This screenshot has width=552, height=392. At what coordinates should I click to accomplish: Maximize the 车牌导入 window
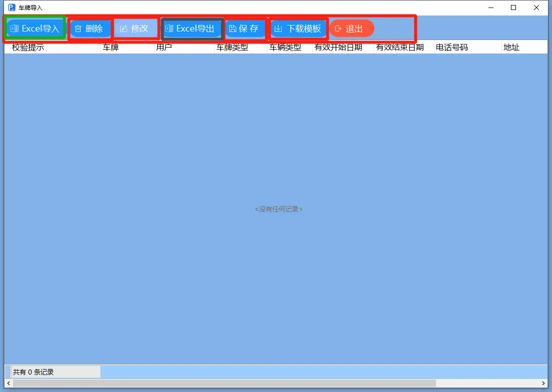[513, 7]
